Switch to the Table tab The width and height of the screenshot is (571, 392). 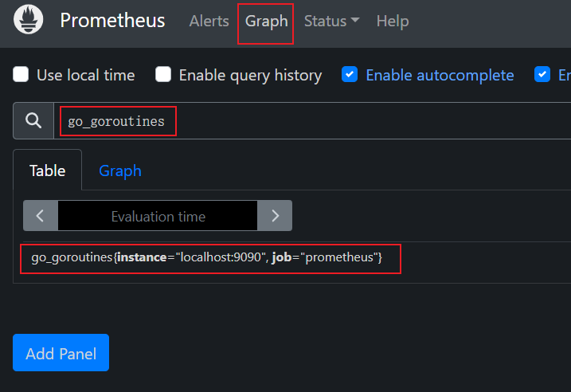pos(47,171)
